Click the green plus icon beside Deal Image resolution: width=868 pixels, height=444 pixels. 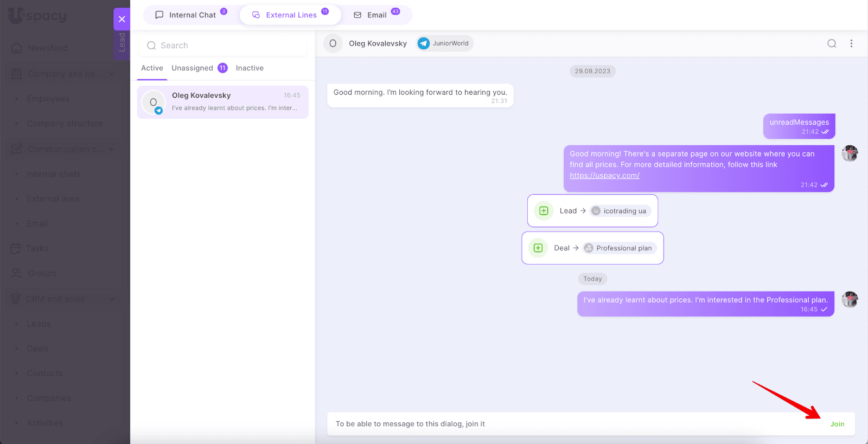[x=538, y=248]
